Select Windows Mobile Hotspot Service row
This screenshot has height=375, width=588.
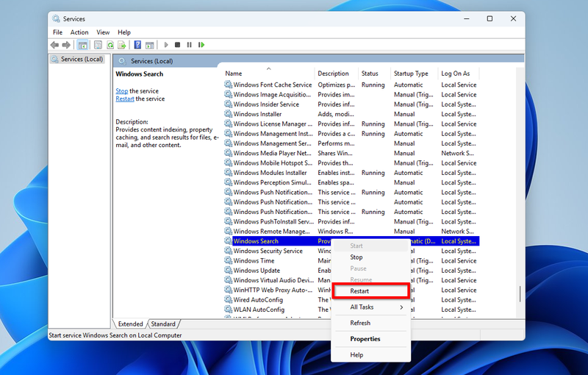pos(351,162)
